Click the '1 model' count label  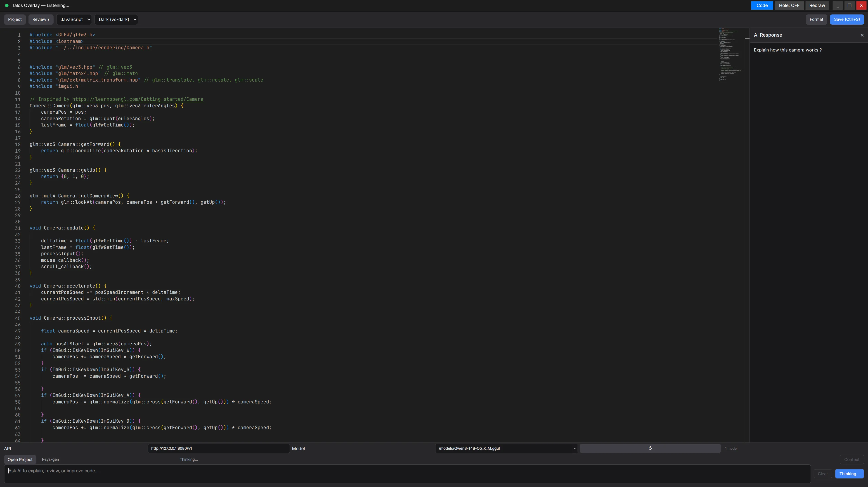731,449
